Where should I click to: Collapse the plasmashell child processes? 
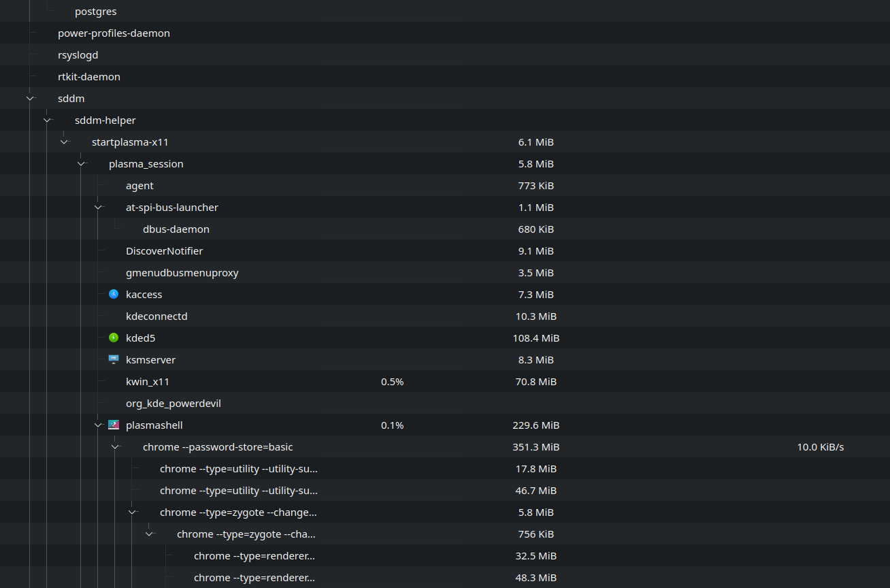pos(98,425)
